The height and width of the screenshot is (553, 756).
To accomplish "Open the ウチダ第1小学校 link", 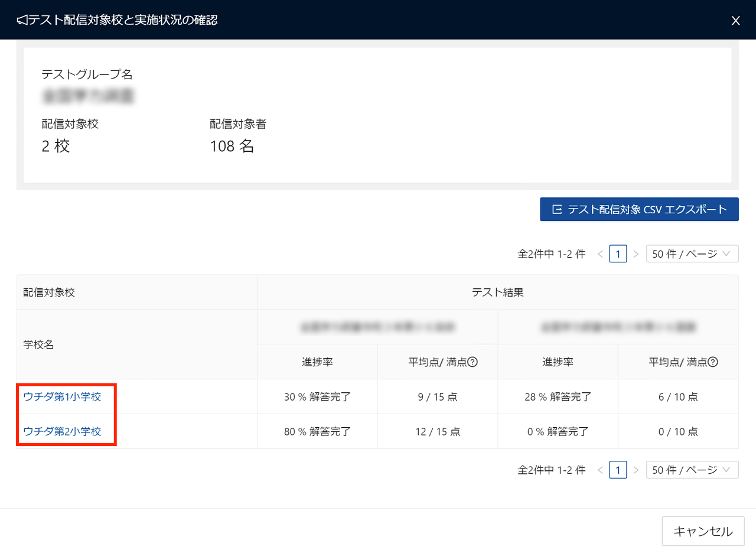I will tap(62, 397).
